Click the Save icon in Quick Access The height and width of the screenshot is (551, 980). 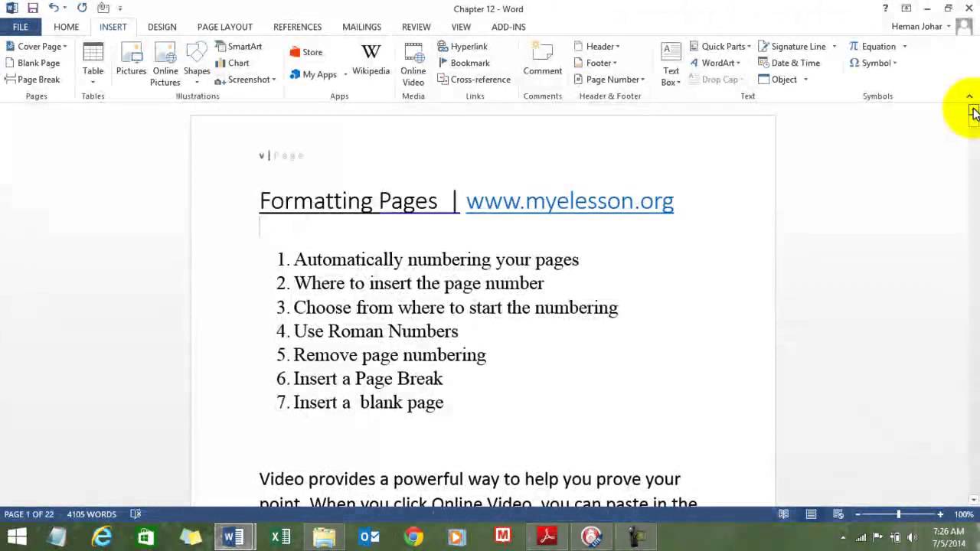click(33, 8)
